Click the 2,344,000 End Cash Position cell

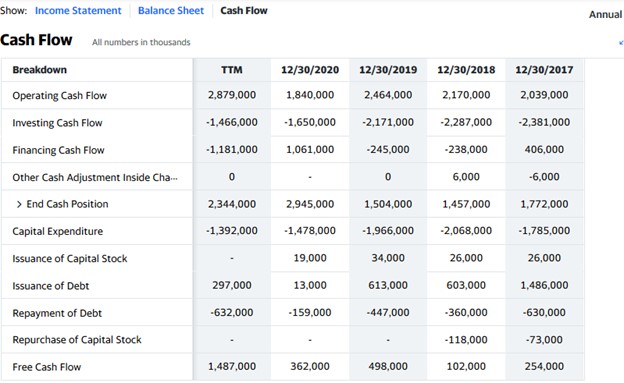232,204
